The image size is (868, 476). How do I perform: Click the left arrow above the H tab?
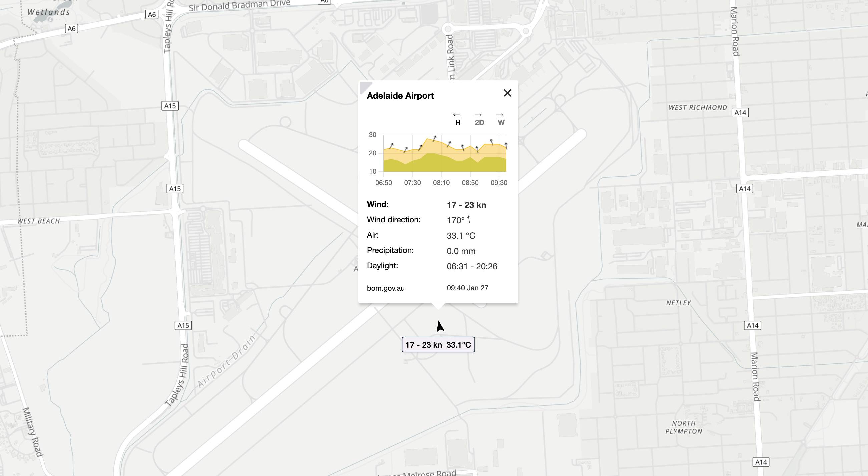tap(457, 114)
